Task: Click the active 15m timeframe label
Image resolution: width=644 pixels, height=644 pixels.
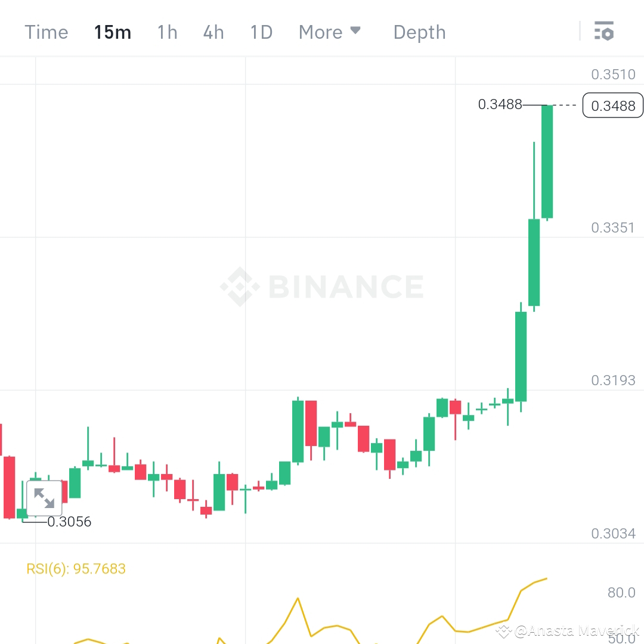Action: (112, 32)
